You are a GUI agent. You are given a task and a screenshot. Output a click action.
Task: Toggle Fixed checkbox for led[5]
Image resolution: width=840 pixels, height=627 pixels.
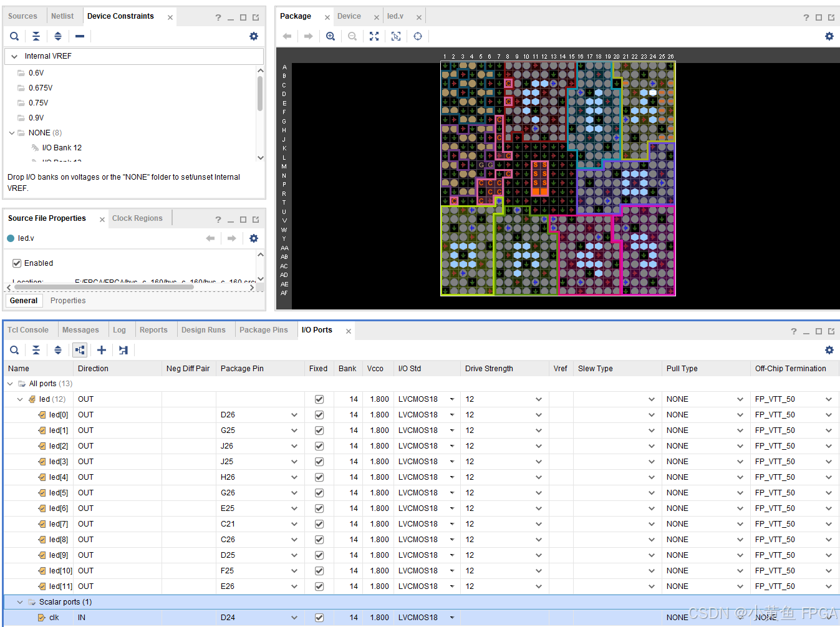coord(319,493)
